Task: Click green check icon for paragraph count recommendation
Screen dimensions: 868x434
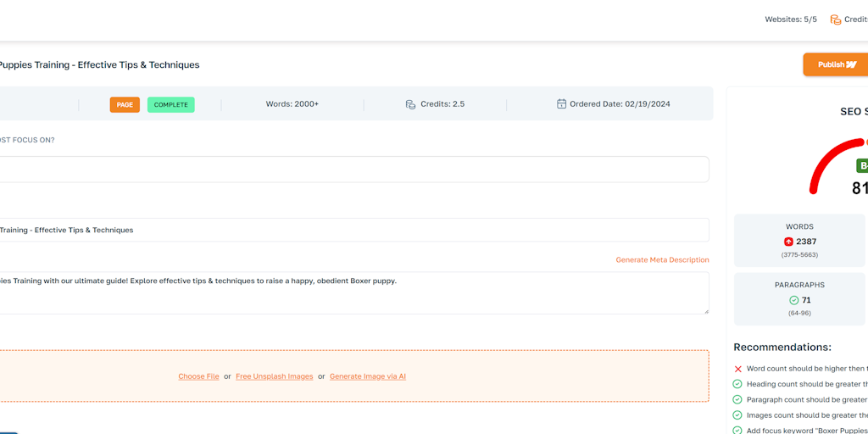Action: point(738,399)
